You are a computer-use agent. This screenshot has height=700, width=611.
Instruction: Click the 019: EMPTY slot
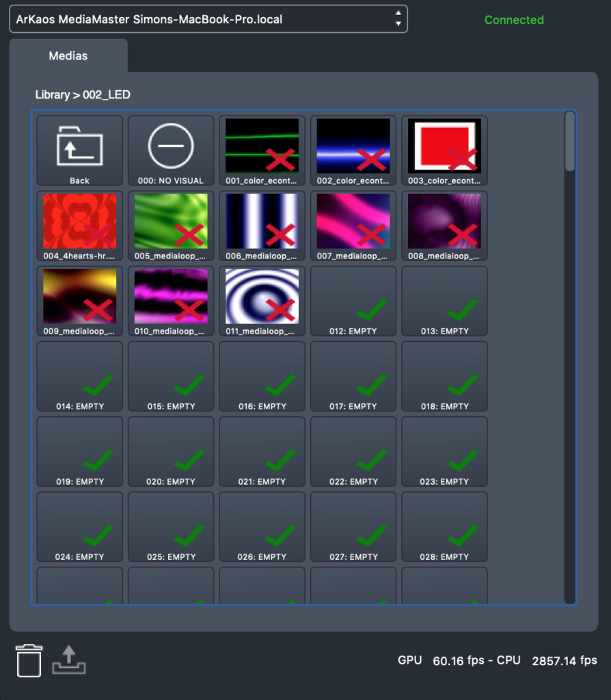pyautogui.click(x=79, y=451)
